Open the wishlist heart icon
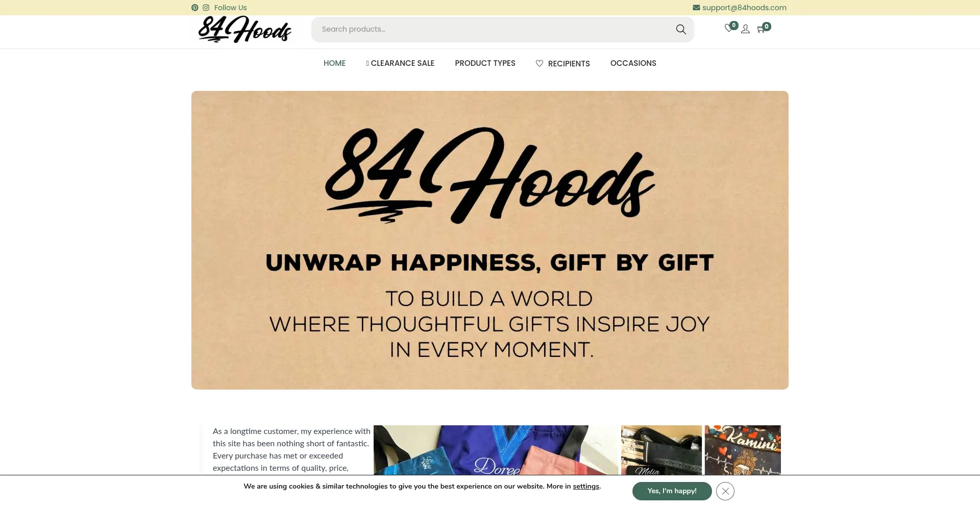980x507 pixels. [x=729, y=29]
